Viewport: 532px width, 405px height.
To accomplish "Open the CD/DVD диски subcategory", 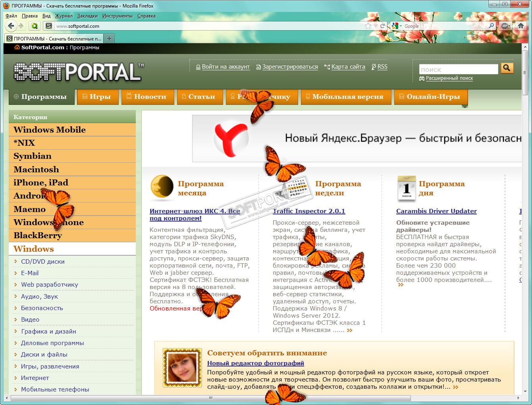I will pos(43,261).
